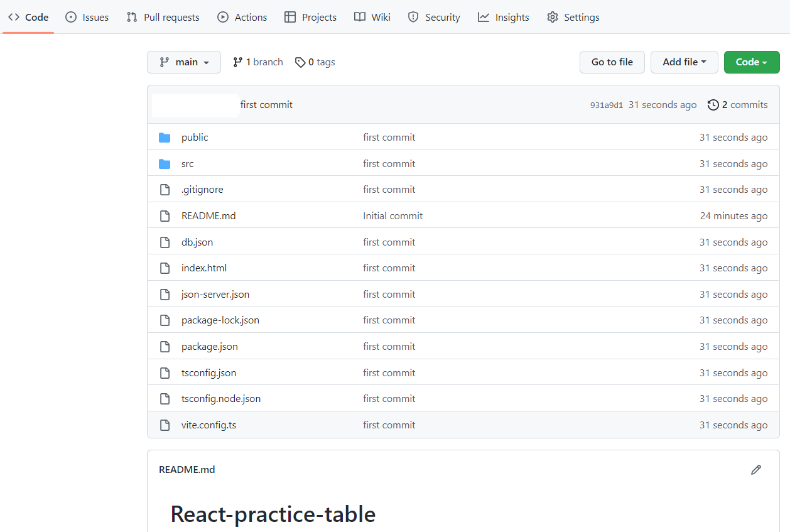View the Insights tab
Viewport: 790px width, 532px height.
pos(504,17)
